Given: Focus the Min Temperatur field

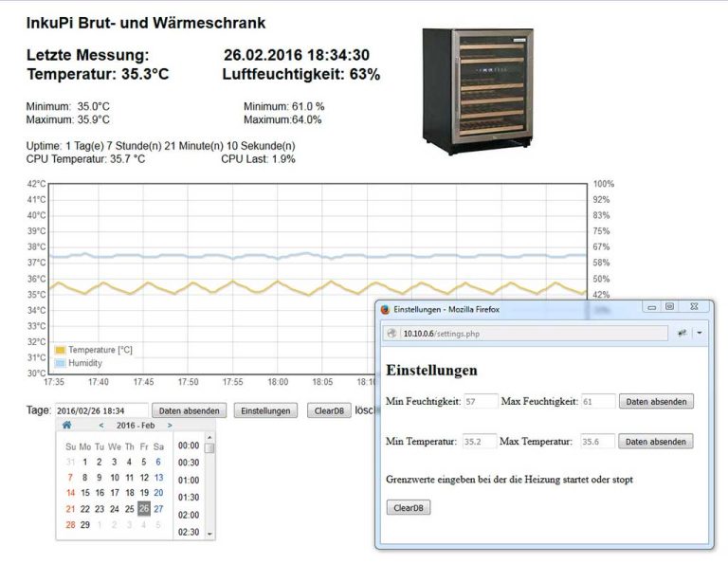Looking at the screenshot, I should tap(480, 442).
